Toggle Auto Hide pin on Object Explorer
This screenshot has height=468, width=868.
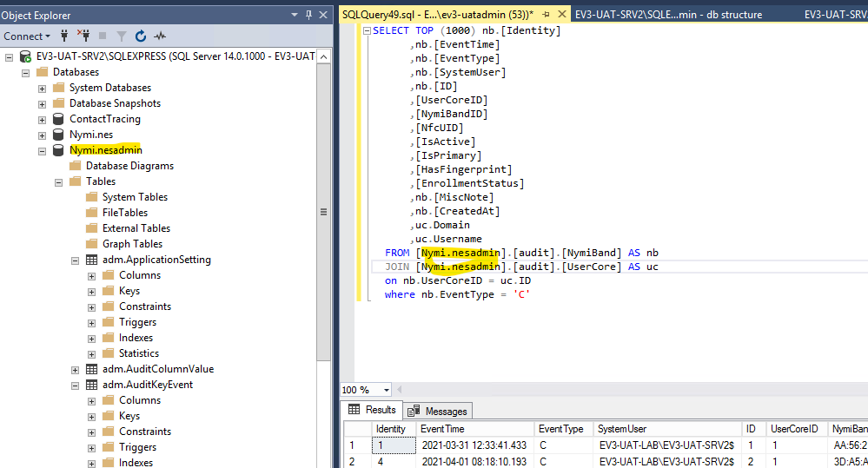(309, 15)
